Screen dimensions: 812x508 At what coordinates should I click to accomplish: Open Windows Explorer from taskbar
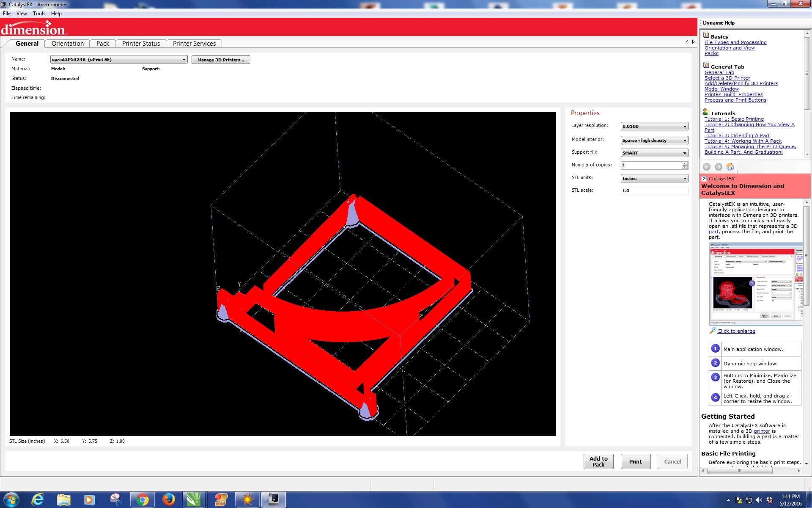(x=64, y=500)
